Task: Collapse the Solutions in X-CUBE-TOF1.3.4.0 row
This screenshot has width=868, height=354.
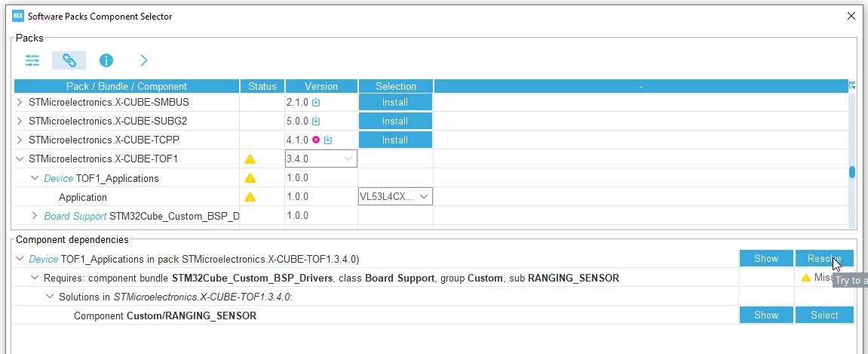Action: pyautogui.click(x=50, y=297)
